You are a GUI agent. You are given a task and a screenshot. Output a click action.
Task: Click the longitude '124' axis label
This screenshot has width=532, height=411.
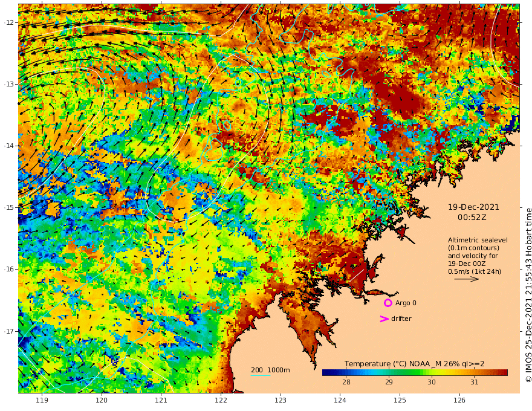[x=340, y=400]
